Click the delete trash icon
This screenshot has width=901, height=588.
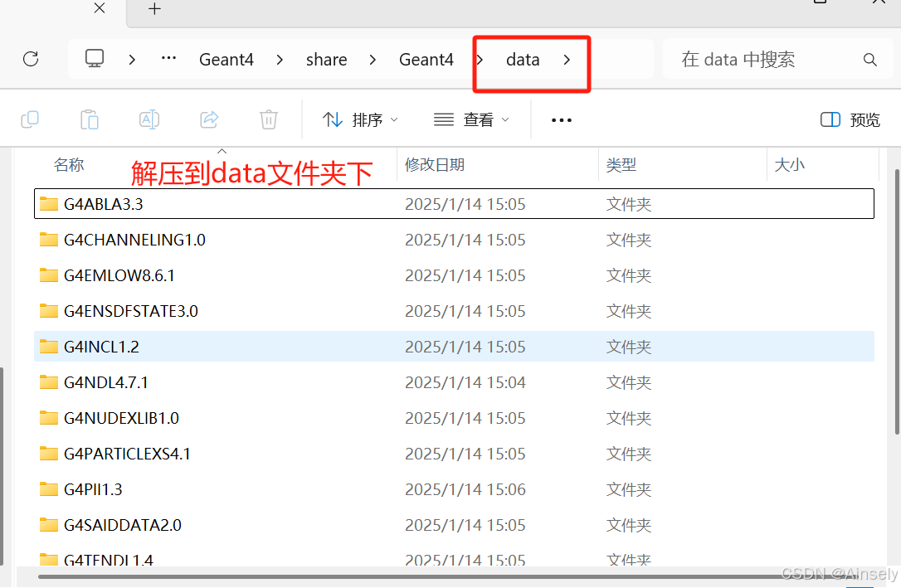(x=268, y=119)
